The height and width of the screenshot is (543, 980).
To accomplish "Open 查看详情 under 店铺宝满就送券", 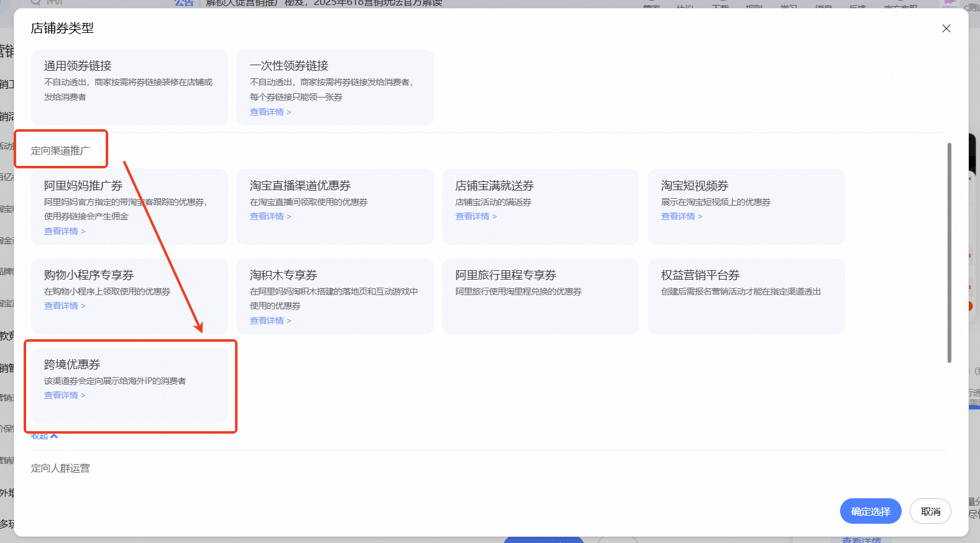I will 476,217.
